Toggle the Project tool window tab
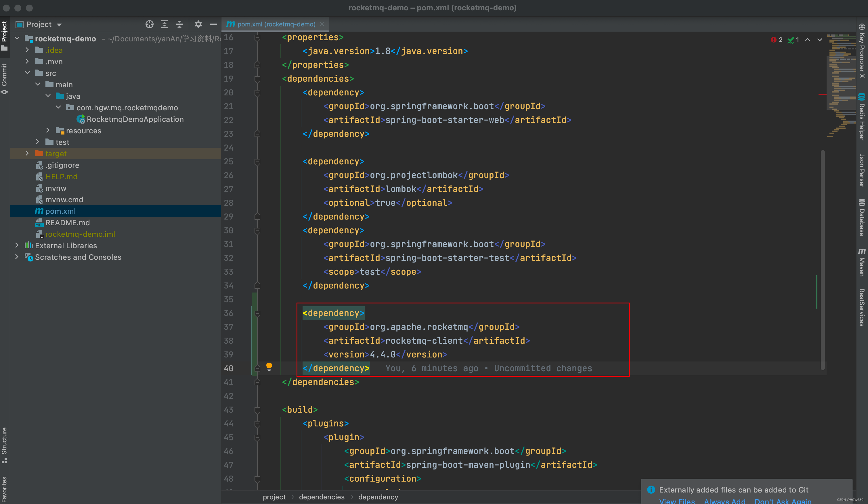Screen dimensions: 868x504 [x=4, y=36]
